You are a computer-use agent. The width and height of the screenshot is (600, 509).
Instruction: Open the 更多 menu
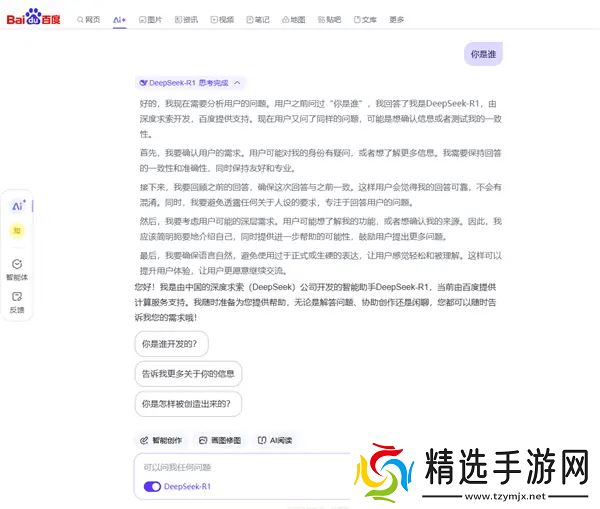click(x=397, y=20)
